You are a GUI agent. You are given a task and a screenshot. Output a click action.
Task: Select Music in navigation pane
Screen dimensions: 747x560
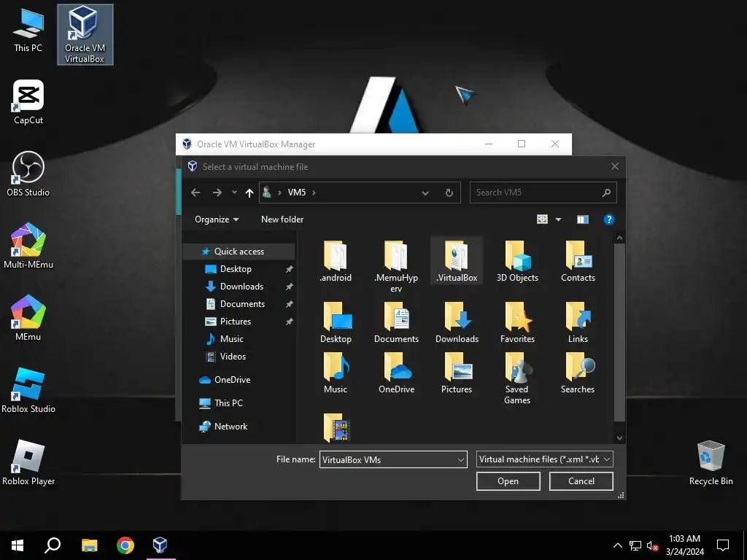(x=231, y=339)
